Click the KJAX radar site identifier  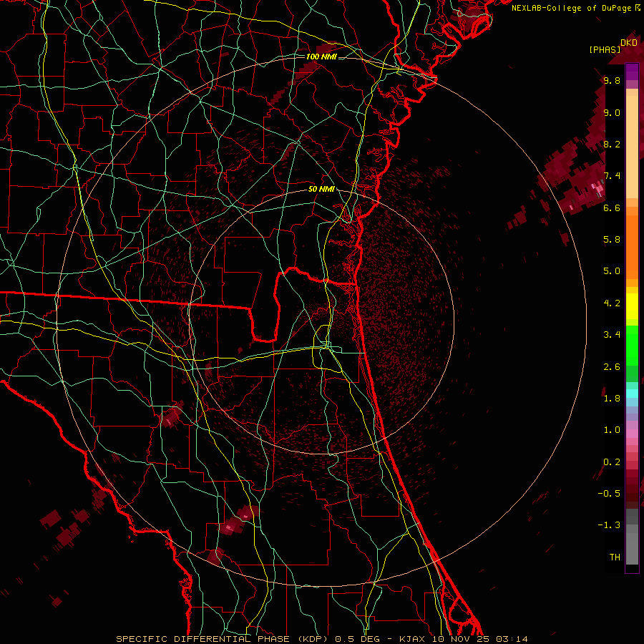[412, 639]
